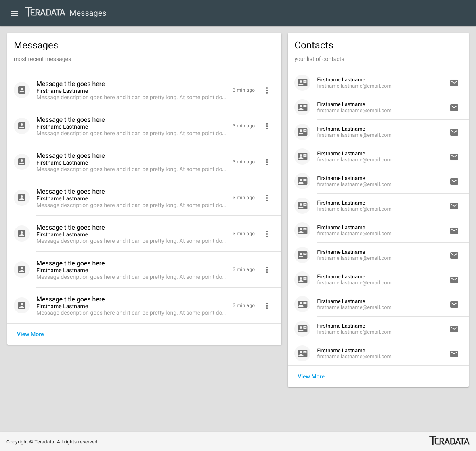
Task: Click View More under the Messages list
Action: 30,334
